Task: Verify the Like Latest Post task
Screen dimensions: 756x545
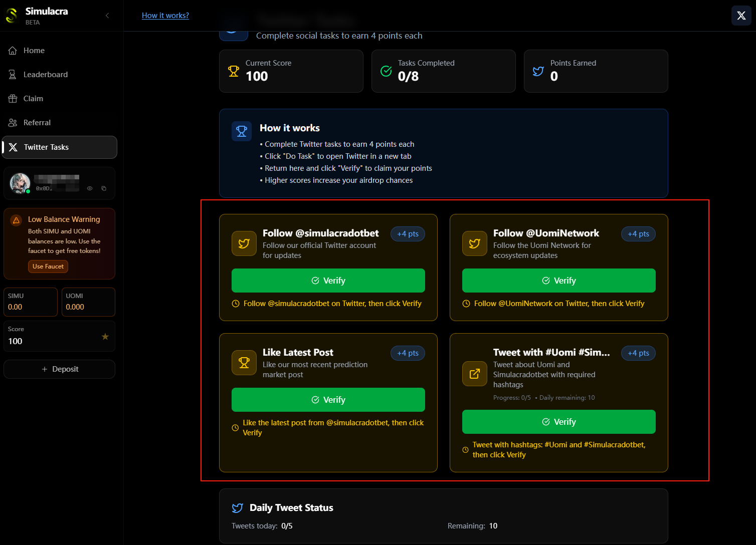Action: [328, 400]
